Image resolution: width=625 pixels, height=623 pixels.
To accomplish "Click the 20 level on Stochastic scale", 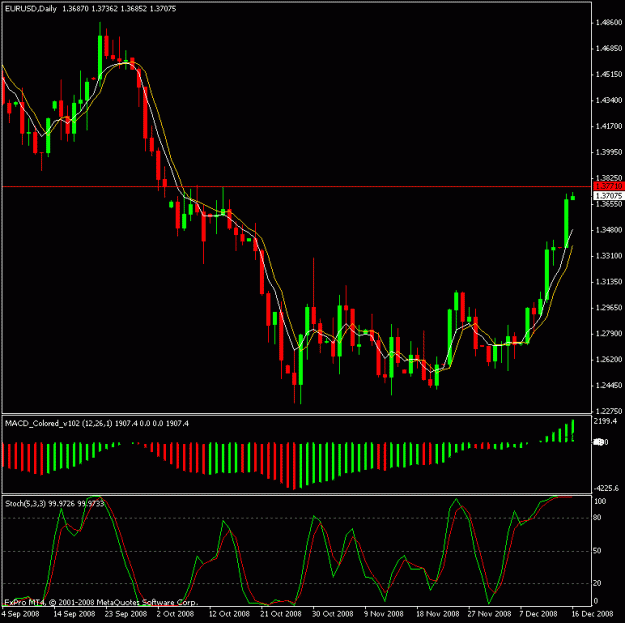I will point(597,583).
